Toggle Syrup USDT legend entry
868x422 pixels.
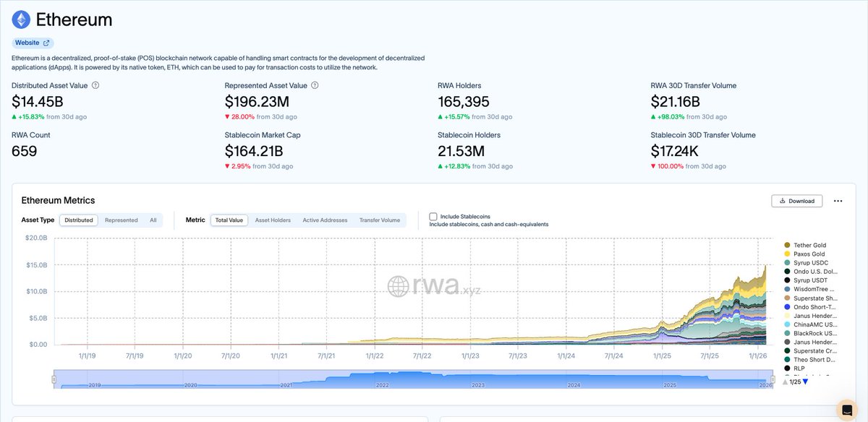[x=806, y=280]
